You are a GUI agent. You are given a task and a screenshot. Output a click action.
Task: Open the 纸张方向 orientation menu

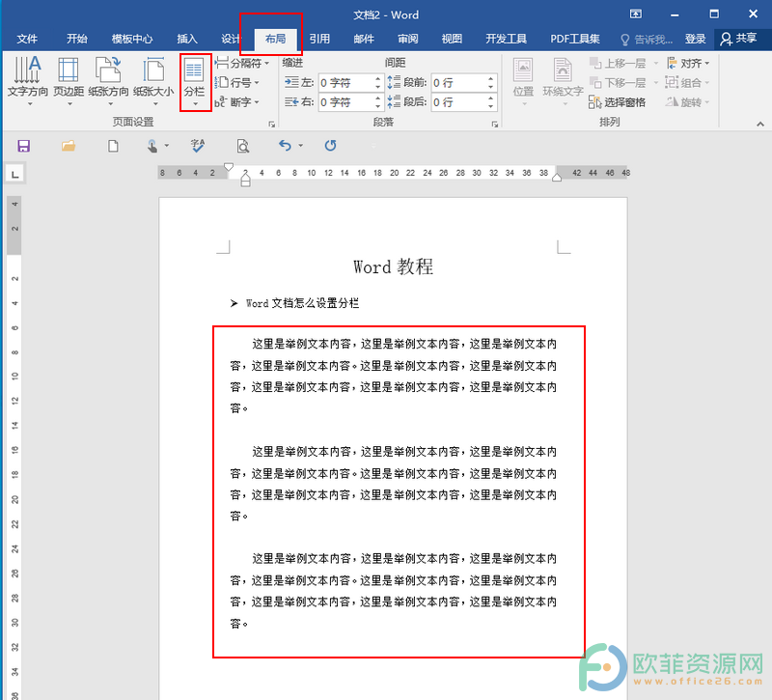[x=108, y=82]
